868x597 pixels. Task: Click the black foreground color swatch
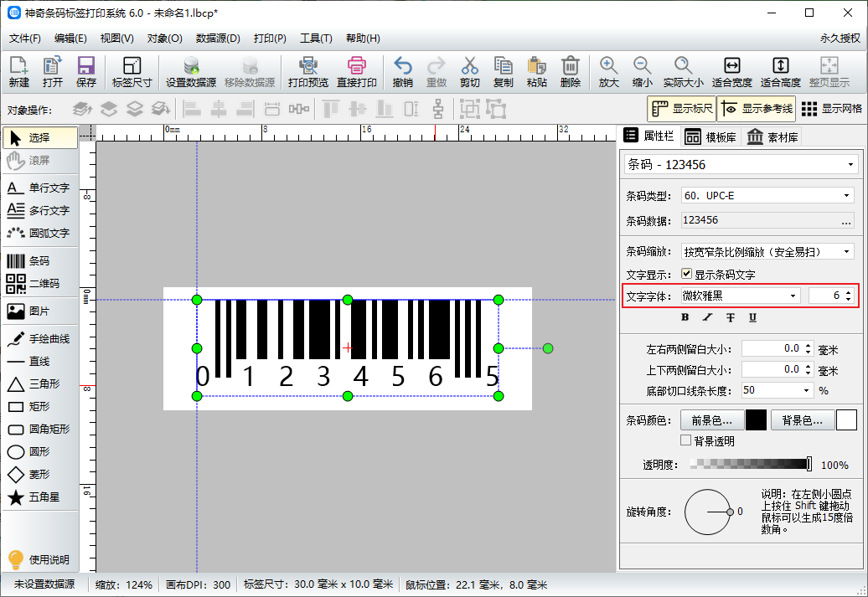pos(756,420)
